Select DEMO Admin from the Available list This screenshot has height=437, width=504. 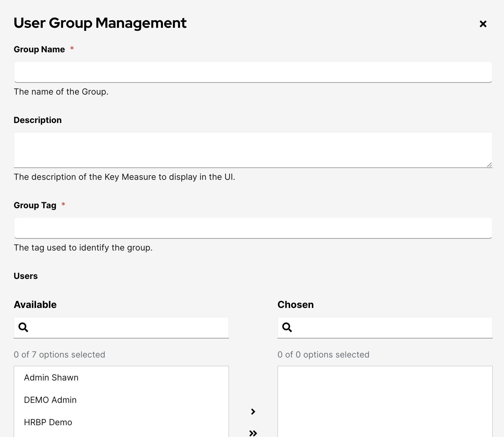(51, 400)
